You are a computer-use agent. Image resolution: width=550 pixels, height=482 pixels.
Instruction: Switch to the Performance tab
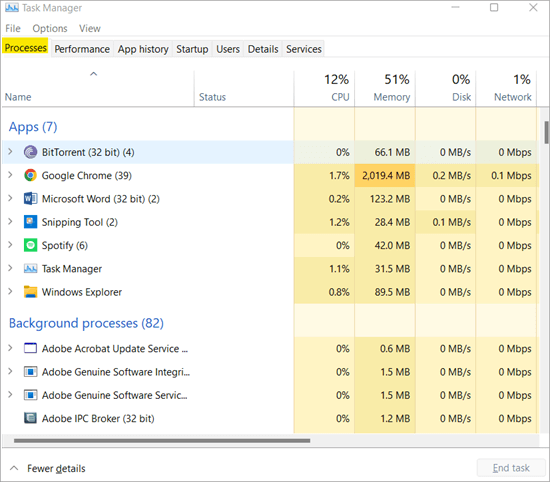(82, 49)
